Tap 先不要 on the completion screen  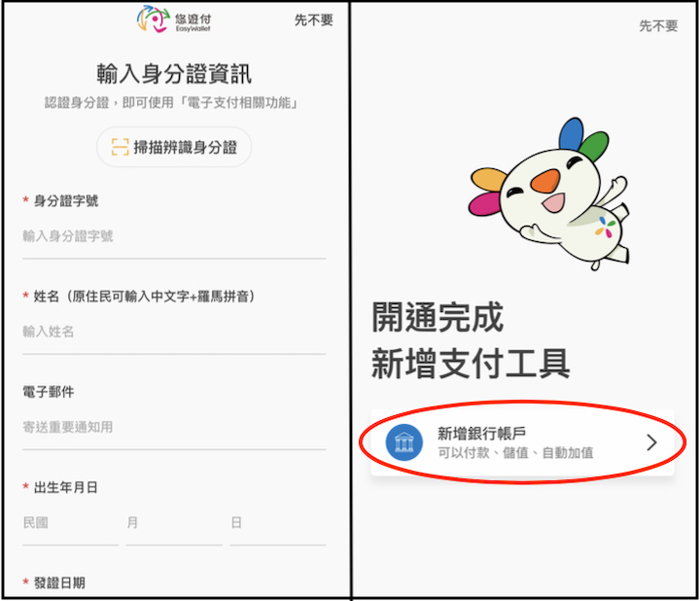658,26
